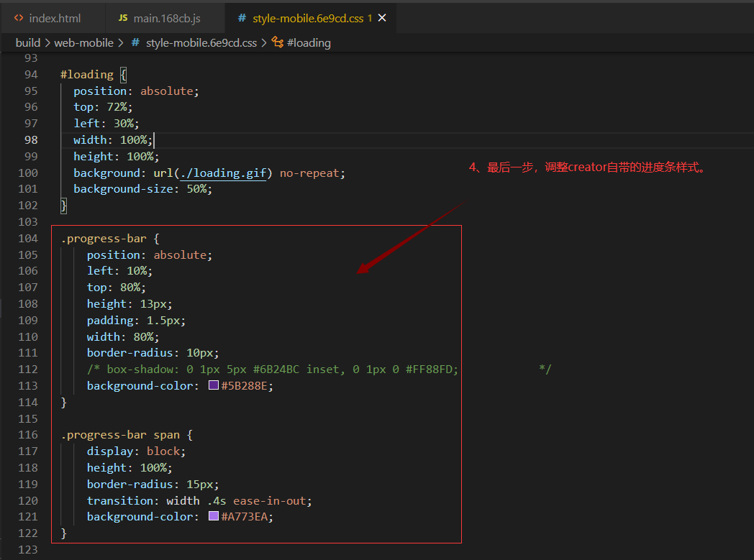Open the color picker swatch beside #5B288E

(212, 385)
